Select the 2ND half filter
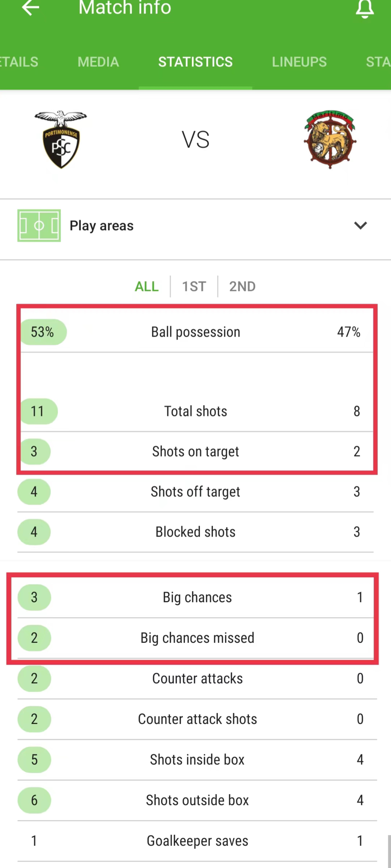 pyautogui.click(x=242, y=286)
